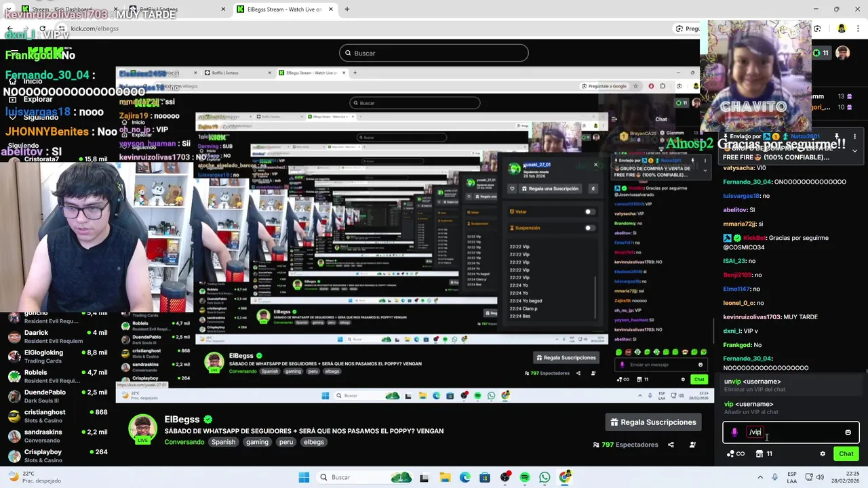Open chat settings gear icon
Screen dimensions: 868x488
point(823,454)
